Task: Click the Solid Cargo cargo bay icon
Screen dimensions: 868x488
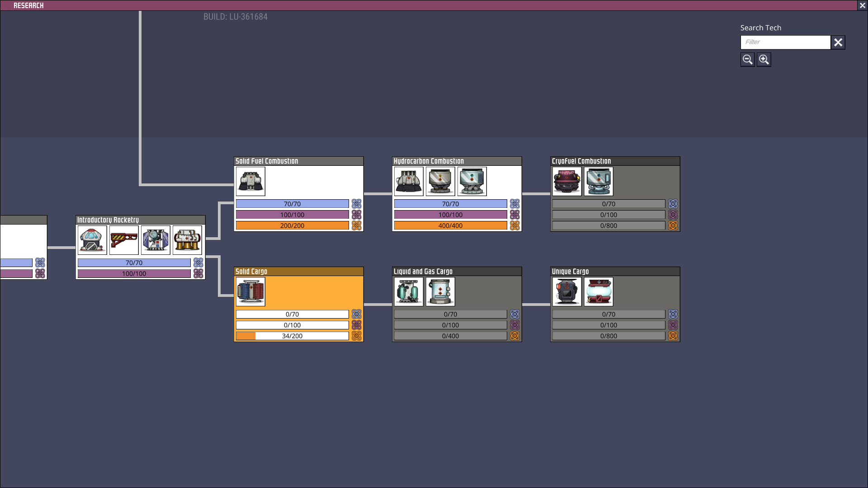Action: click(250, 292)
